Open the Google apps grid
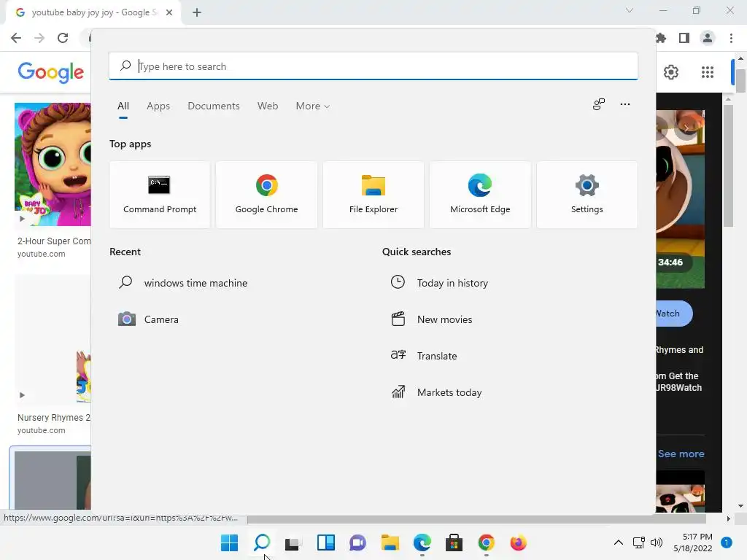 708,72
